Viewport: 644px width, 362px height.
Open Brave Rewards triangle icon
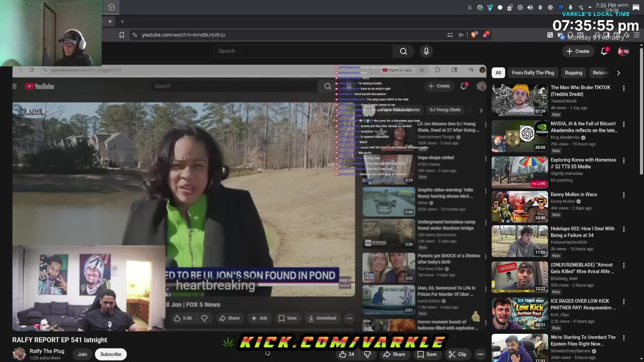486,35
